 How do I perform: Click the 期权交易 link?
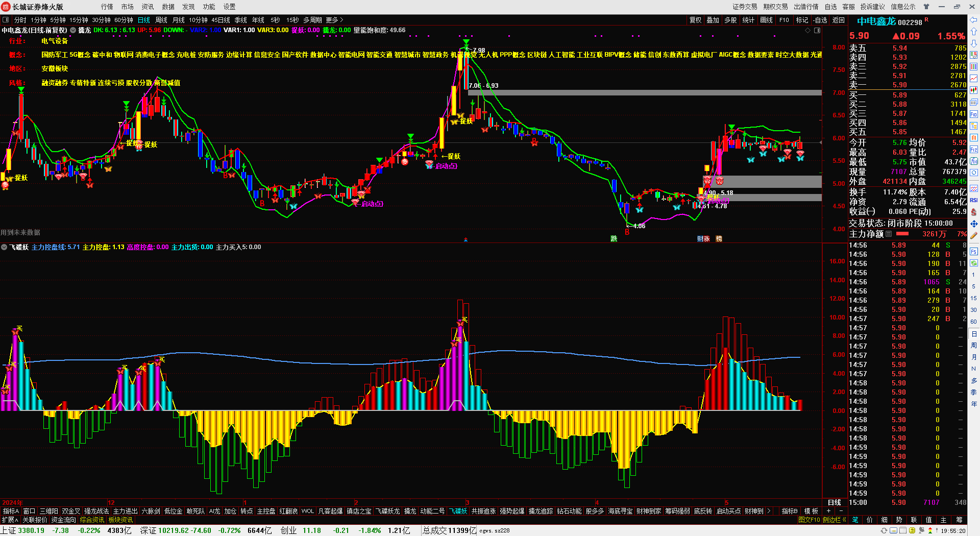[775, 7]
